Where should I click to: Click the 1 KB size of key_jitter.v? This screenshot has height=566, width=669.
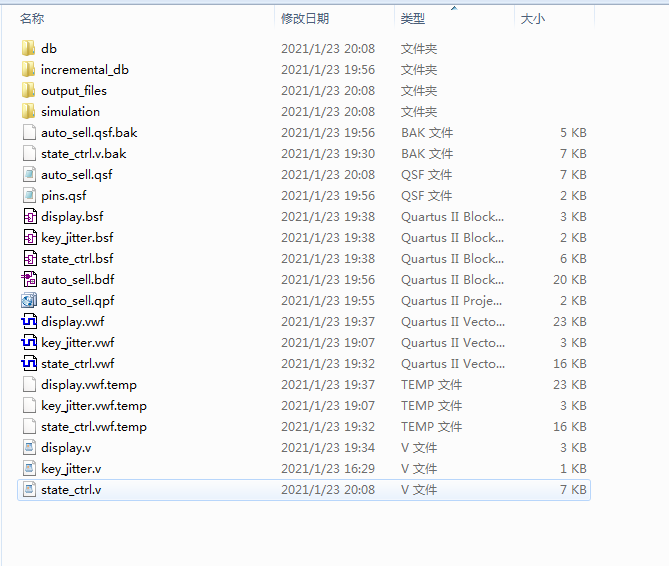(x=573, y=469)
